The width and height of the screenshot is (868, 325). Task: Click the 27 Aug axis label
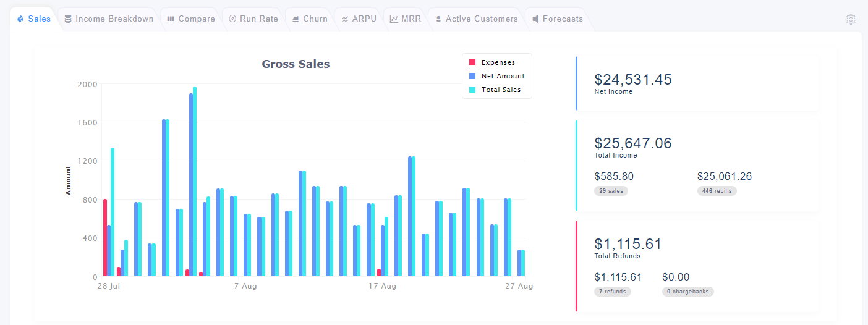click(x=519, y=287)
